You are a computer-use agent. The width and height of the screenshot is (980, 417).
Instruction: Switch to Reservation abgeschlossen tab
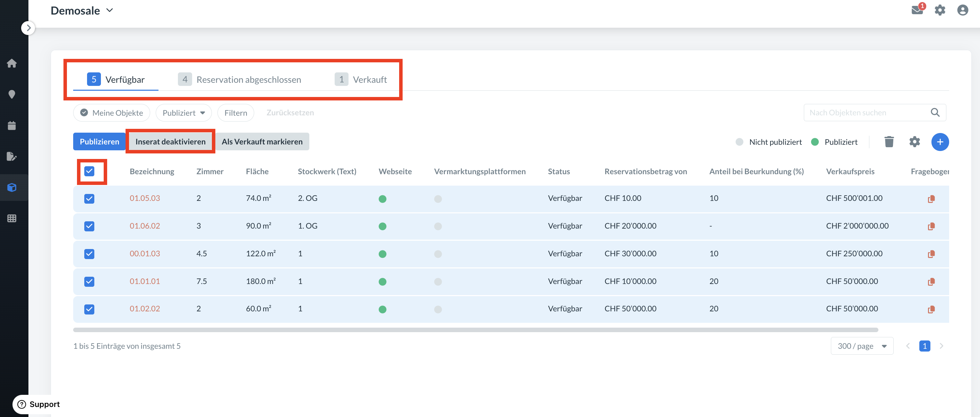click(240, 79)
